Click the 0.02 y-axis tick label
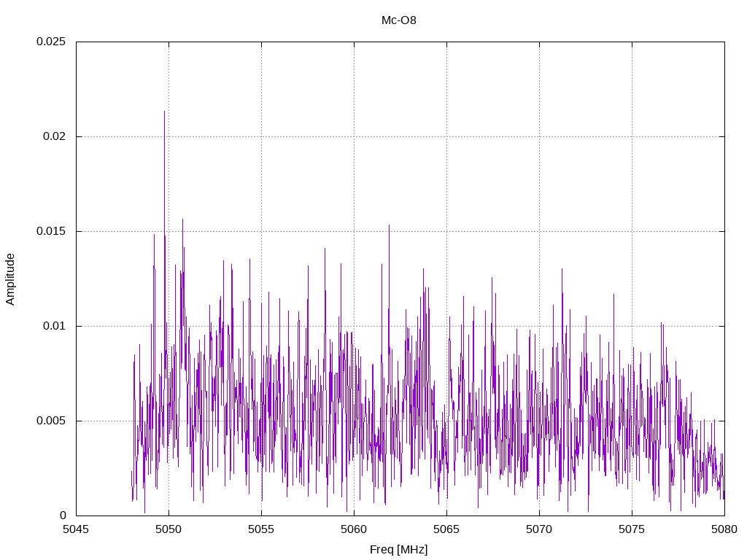This screenshot has width=747, height=560. pos(54,136)
